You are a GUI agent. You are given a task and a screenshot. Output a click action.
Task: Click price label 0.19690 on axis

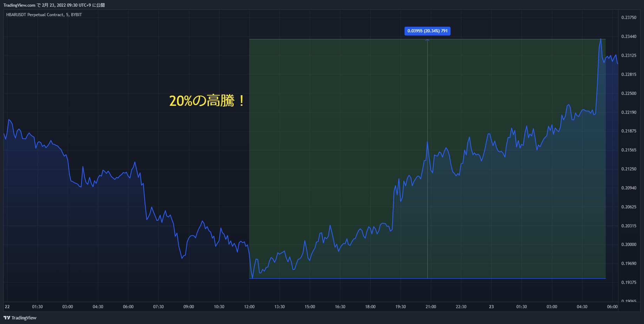click(629, 264)
